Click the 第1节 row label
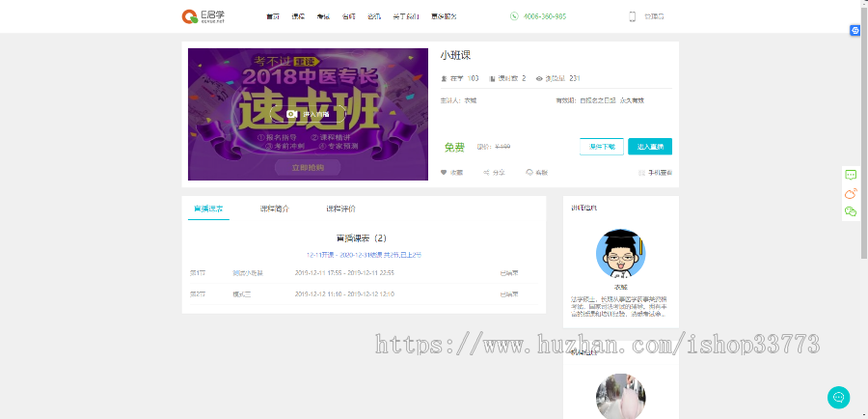 click(x=198, y=273)
